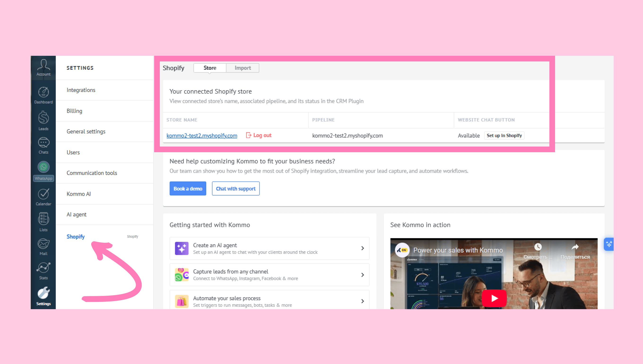Open the Chats section
The width and height of the screenshot is (643, 364).
coord(43,146)
